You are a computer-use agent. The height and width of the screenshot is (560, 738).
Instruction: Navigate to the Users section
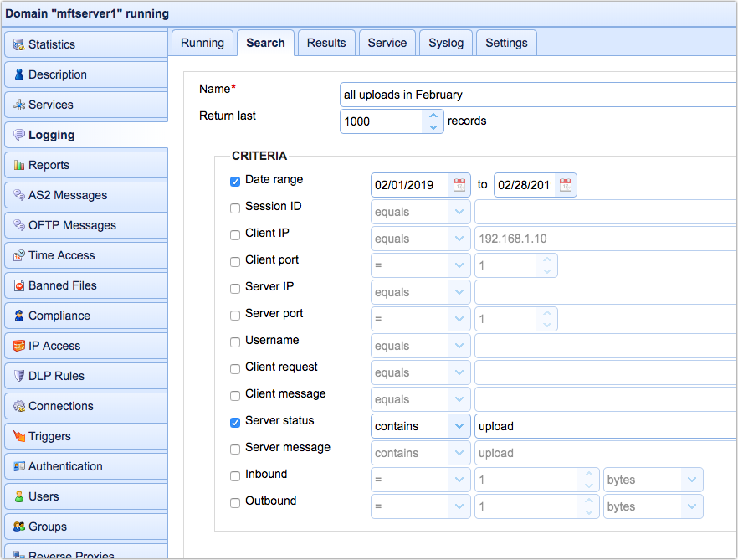[x=18, y=496]
